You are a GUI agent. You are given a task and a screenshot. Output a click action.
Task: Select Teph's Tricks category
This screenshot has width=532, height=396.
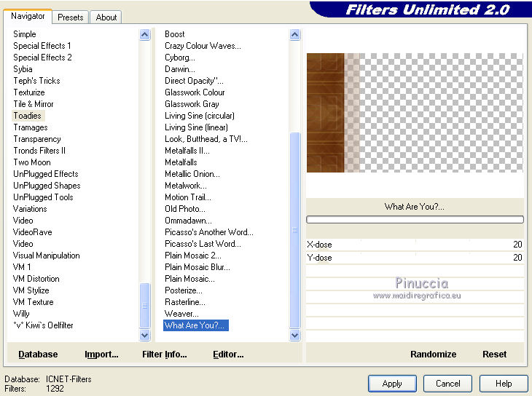tap(36, 81)
